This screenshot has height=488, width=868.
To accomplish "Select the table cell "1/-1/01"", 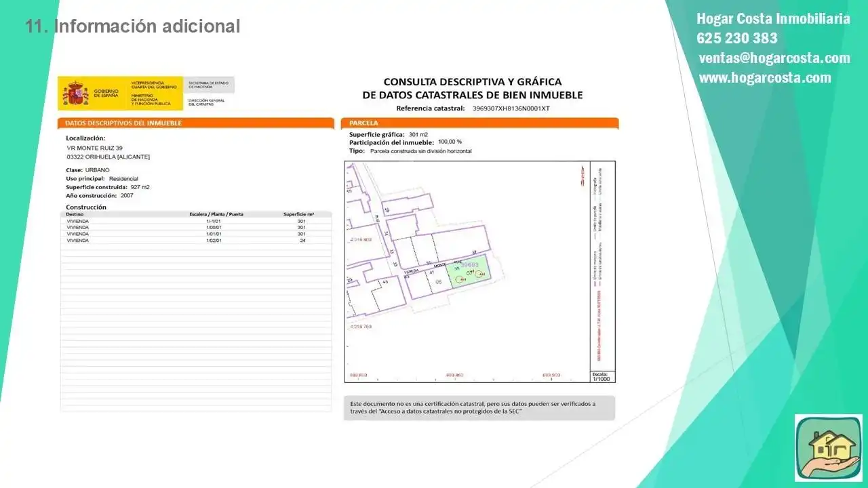I will [214, 221].
